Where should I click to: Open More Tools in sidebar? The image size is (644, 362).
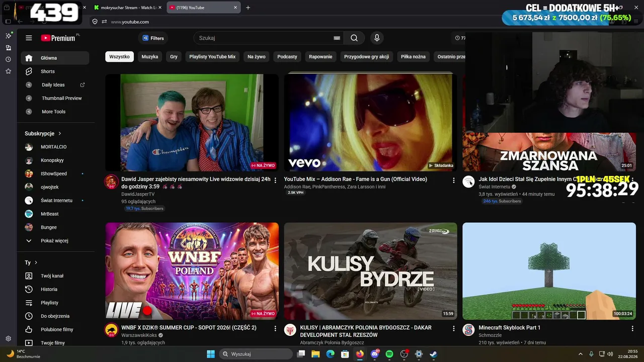pos(55,112)
